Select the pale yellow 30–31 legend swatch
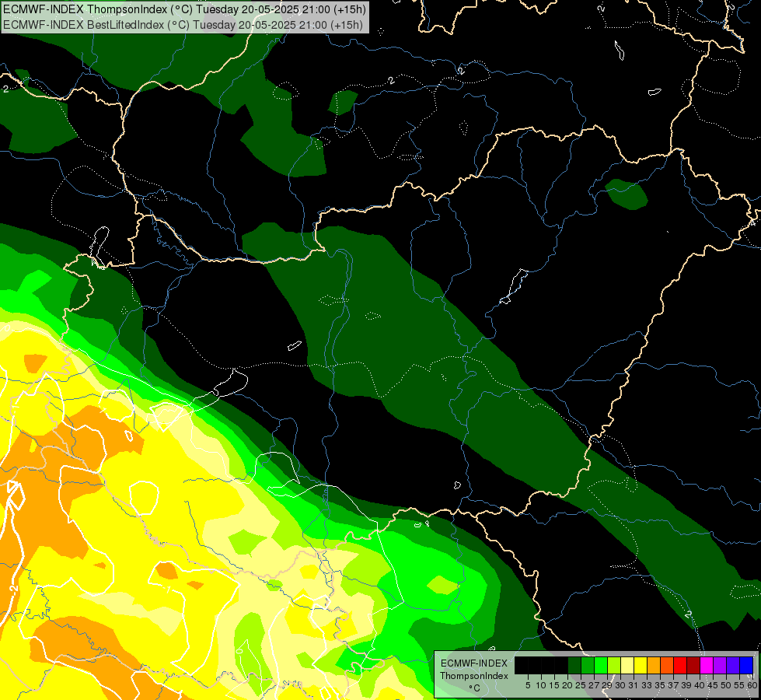 627,665
